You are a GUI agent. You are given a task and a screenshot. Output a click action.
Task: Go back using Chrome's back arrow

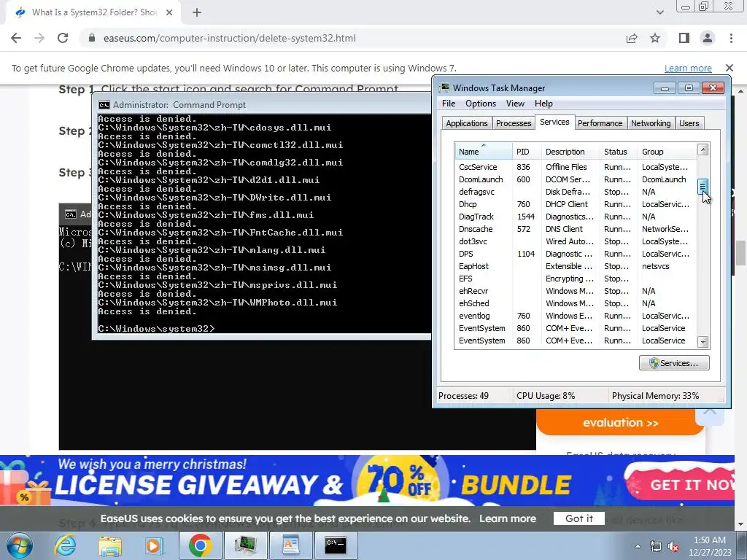(x=16, y=38)
